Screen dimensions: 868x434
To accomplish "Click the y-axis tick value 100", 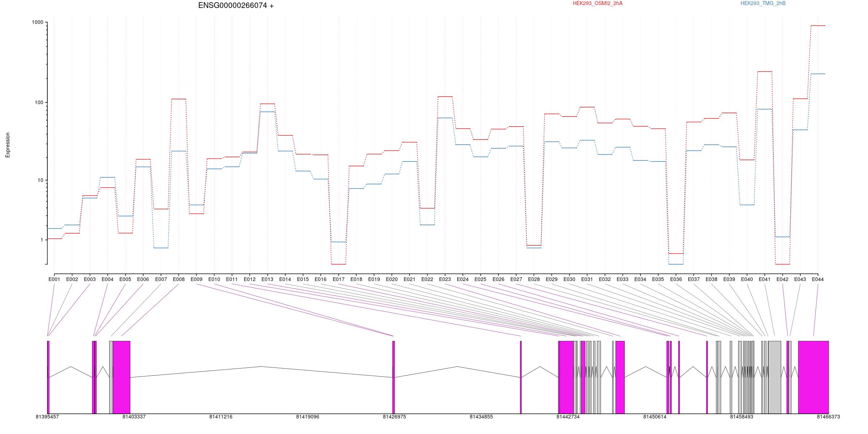I will point(39,102).
